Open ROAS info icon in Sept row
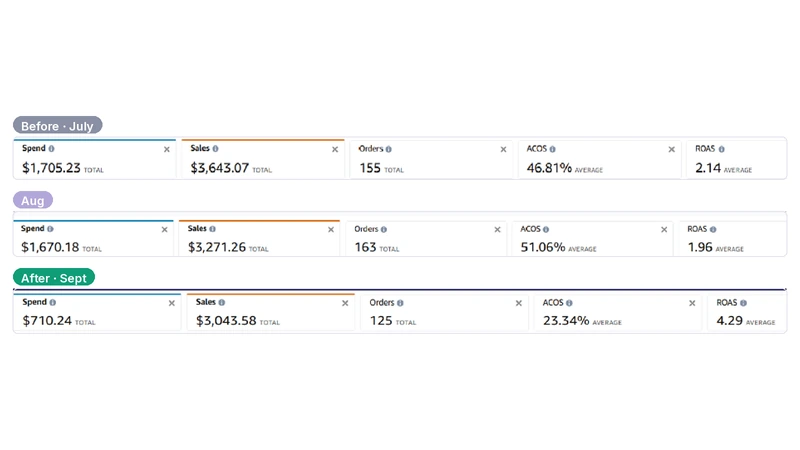This screenshot has height=450, width=800. (743, 303)
